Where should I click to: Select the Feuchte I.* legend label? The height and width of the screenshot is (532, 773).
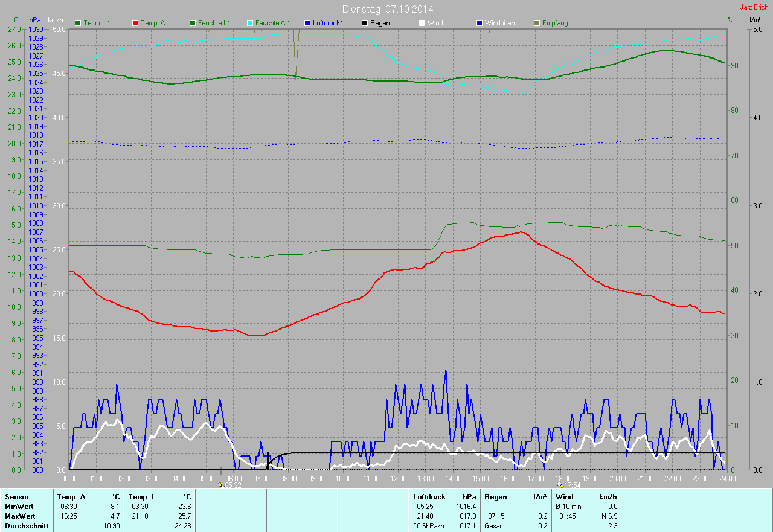pyautogui.click(x=214, y=23)
